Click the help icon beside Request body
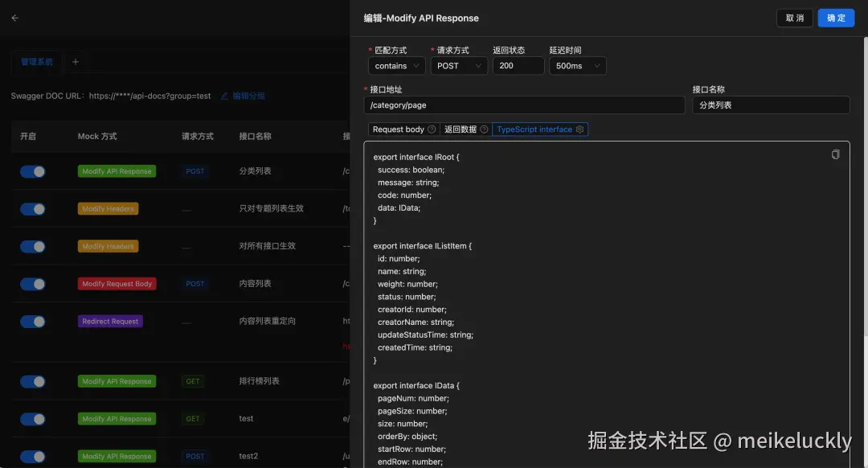The height and width of the screenshot is (468, 868). click(431, 129)
